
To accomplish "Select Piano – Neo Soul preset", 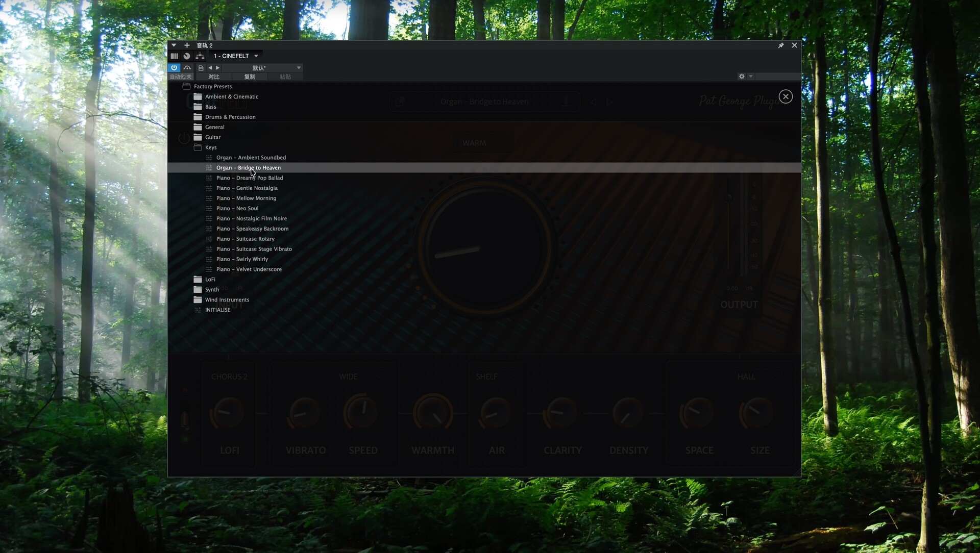I will click(237, 208).
